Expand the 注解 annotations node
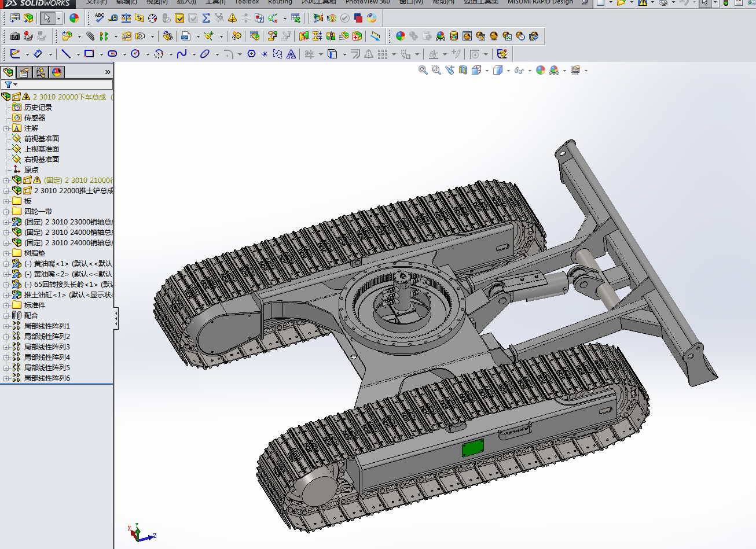This screenshot has height=549, width=756. pos(6,128)
